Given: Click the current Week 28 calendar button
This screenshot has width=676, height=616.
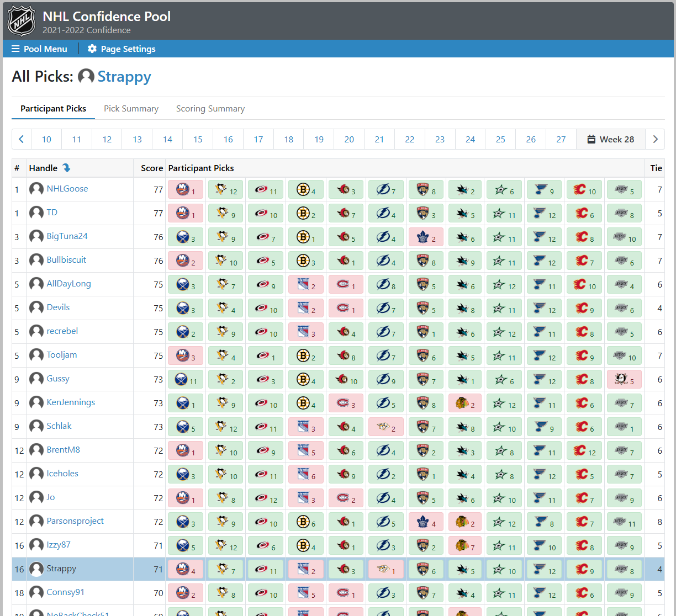Looking at the screenshot, I should (x=611, y=139).
